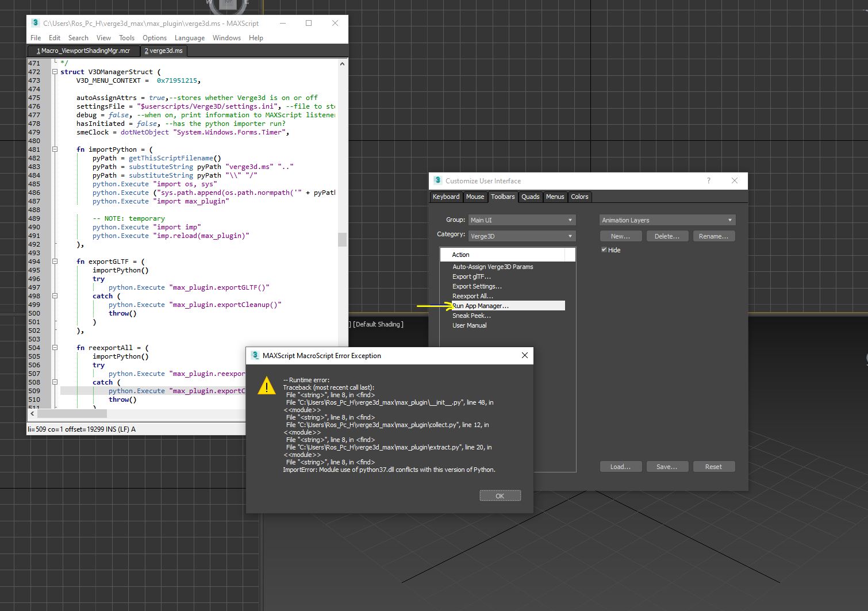Open Toolbars tab in Customize User Interface

503,197
